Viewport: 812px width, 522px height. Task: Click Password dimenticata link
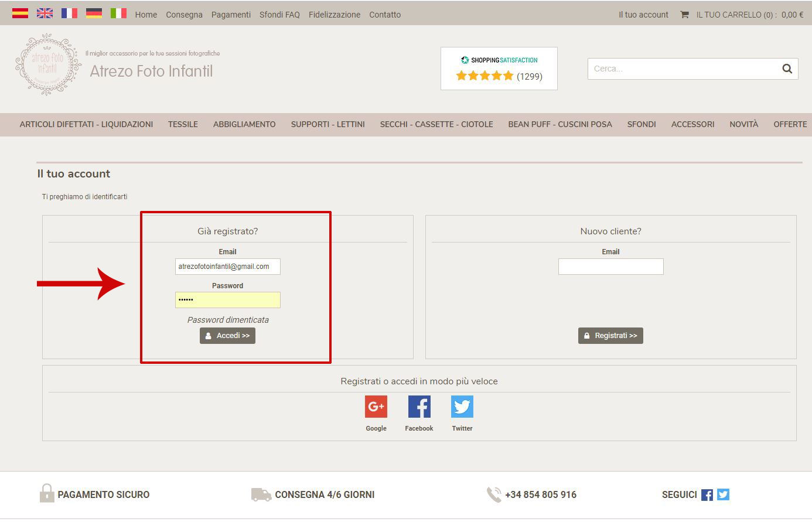[228, 320]
